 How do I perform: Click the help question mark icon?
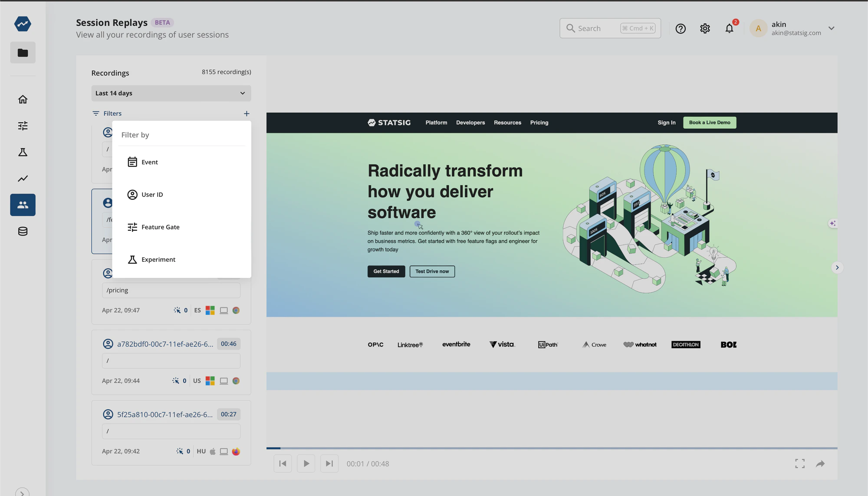point(681,29)
